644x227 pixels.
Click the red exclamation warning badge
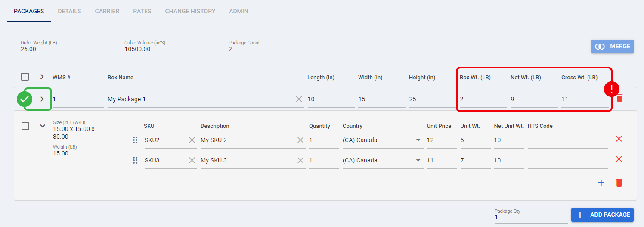[x=611, y=89]
